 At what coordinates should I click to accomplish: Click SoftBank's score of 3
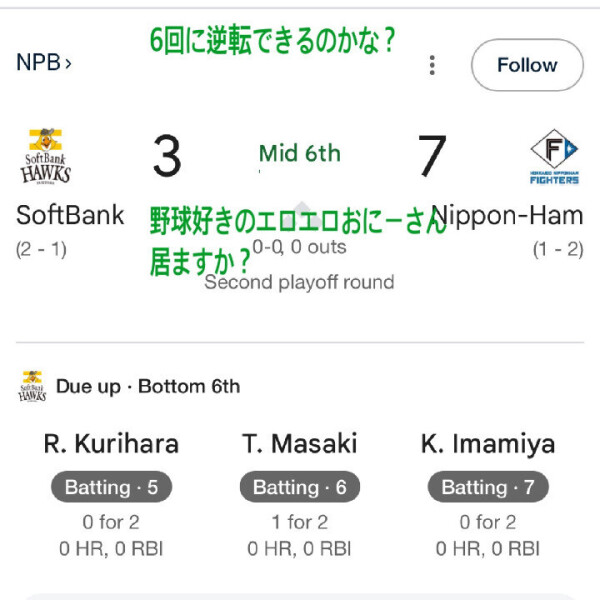click(x=167, y=157)
